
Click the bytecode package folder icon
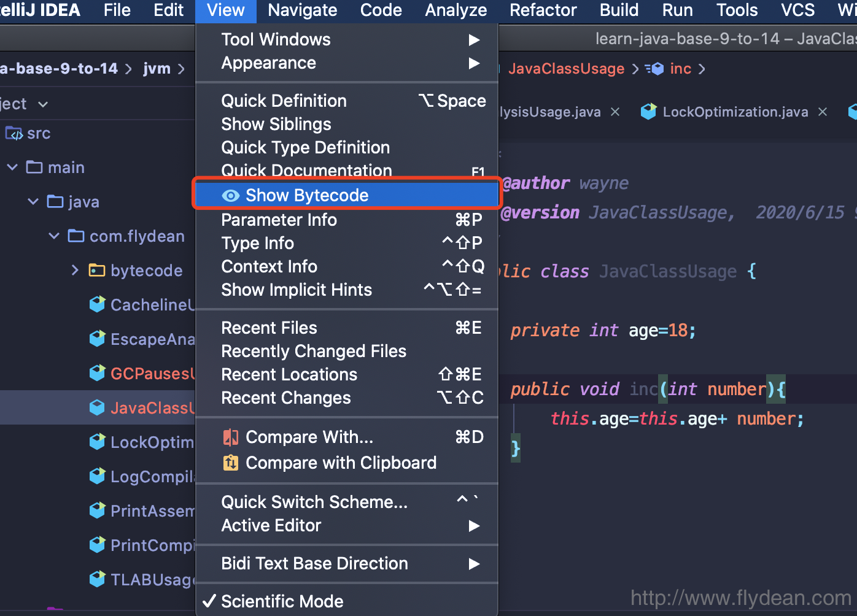point(97,270)
